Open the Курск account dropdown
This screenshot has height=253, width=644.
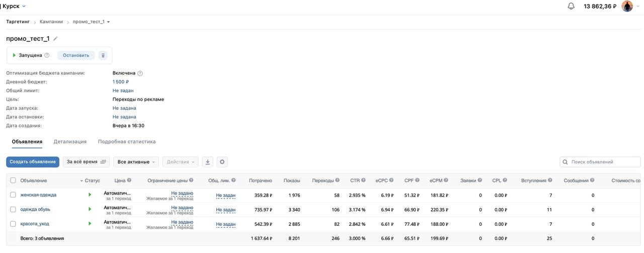pyautogui.click(x=14, y=7)
